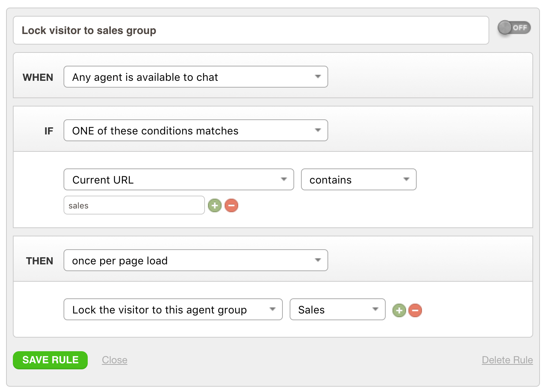This screenshot has height=392, width=546.
Task: Add another condition with the green plus icon
Action: pos(215,205)
